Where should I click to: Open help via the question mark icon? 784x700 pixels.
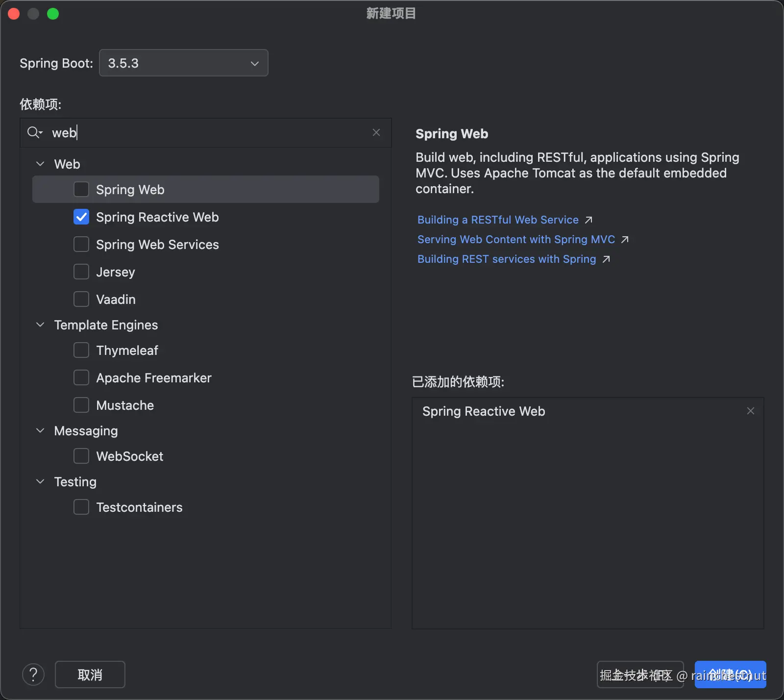point(33,675)
